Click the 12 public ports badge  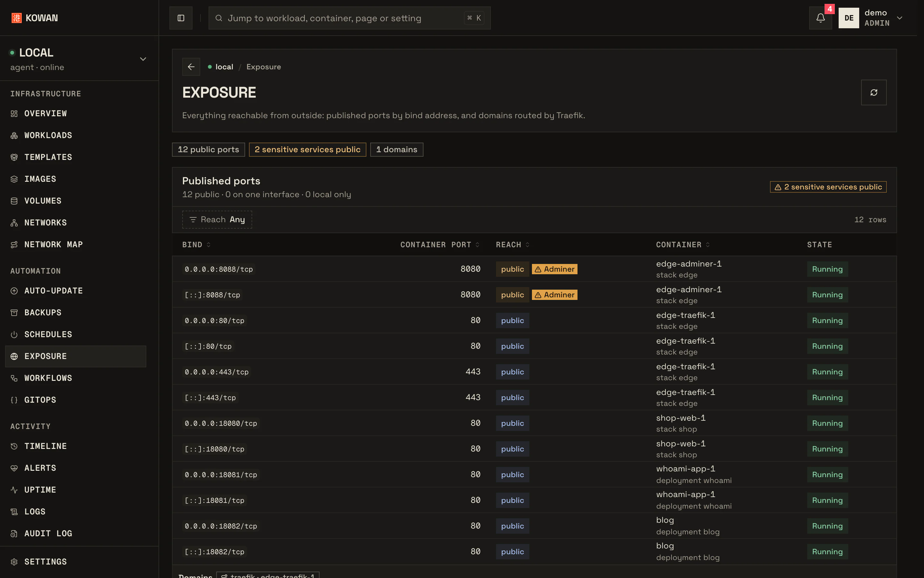tap(209, 149)
